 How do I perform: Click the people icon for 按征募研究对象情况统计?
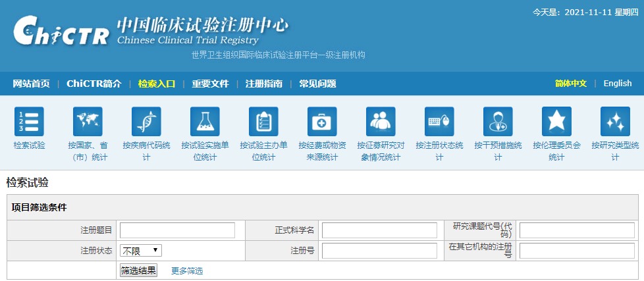(381, 122)
